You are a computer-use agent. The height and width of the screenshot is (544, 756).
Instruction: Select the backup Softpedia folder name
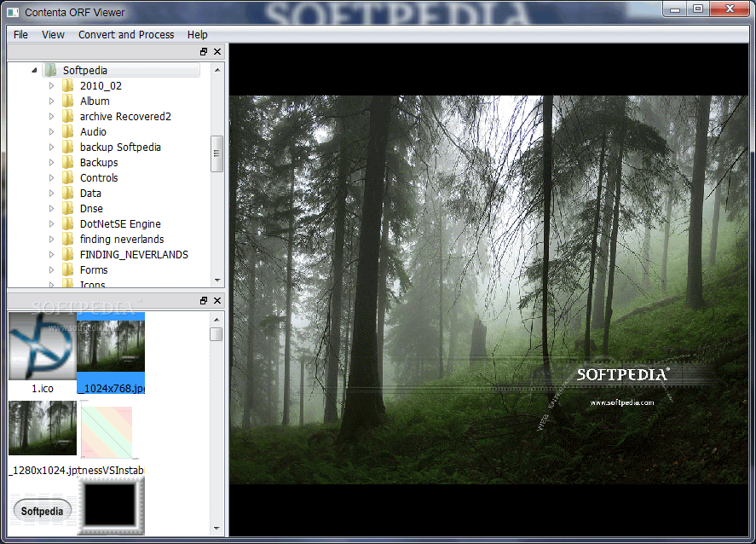click(120, 148)
